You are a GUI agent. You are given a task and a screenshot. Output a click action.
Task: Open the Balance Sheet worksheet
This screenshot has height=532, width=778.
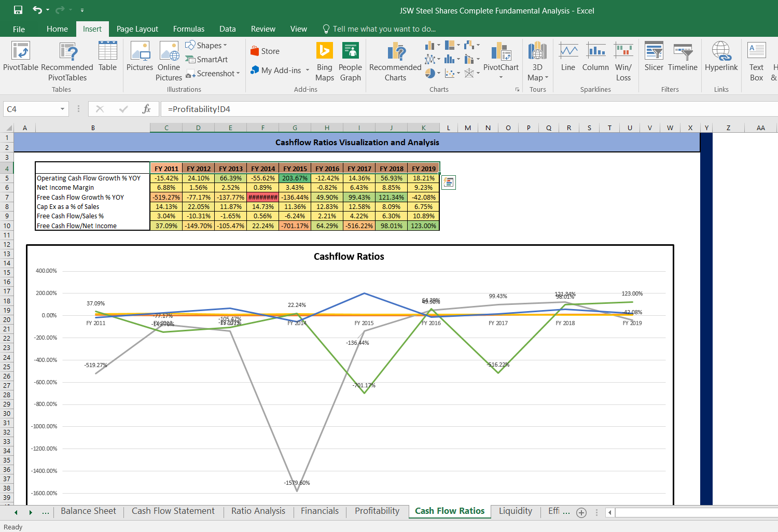point(89,511)
